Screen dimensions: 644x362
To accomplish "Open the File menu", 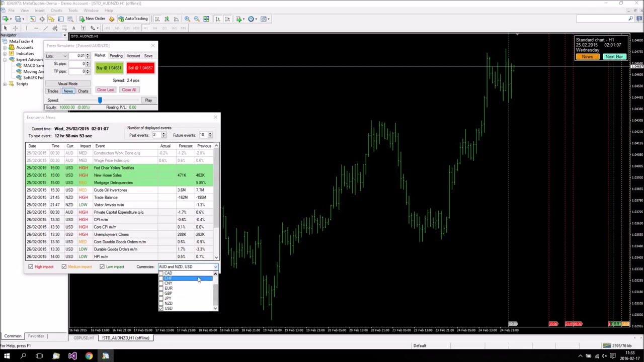I will [11, 11].
